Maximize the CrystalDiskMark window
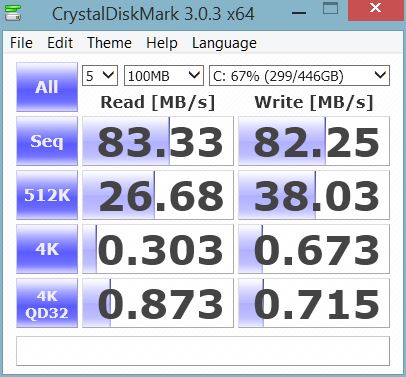 330,8
